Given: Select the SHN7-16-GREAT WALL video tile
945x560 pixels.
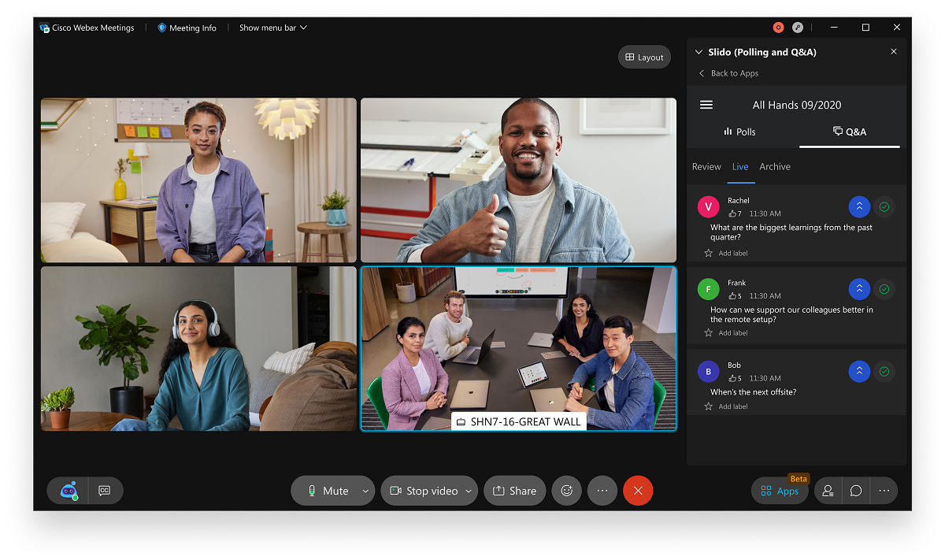Looking at the screenshot, I should click(518, 347).
